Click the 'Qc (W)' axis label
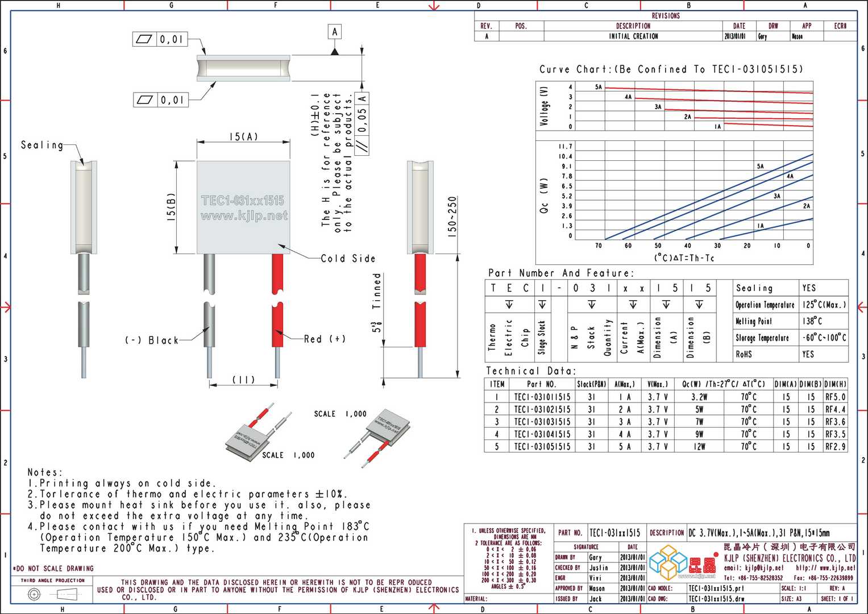The width and height of the screenshot is (868, 614). (545, 196)
